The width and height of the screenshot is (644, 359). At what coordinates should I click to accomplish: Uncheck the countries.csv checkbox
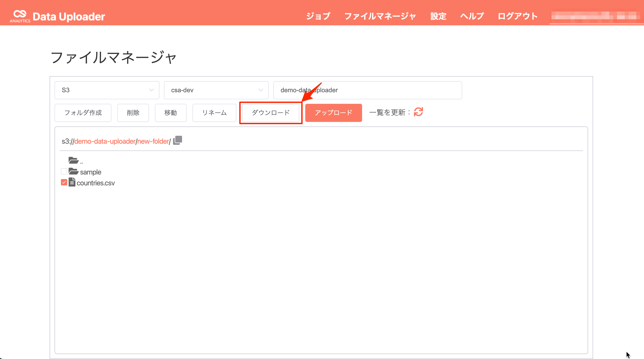(x=64, y=182)
